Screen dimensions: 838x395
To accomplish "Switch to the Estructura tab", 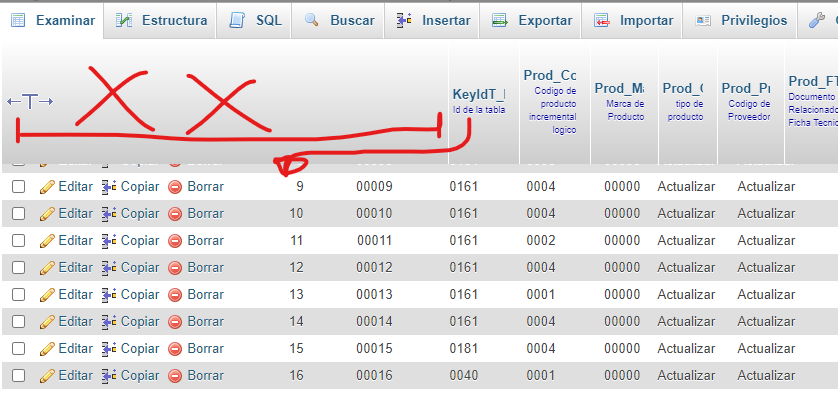I will [x=161, y=20].
